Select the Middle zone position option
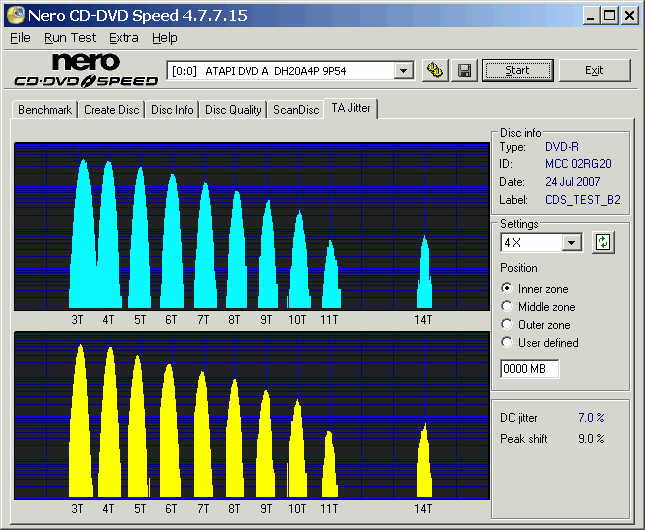 point(507,307)
